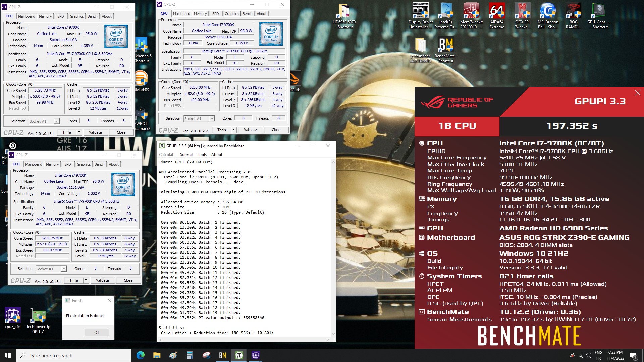644x362 pixels.
Task: Open Microsoft Edge from the taskbar
Action: (x=141, y=355)
